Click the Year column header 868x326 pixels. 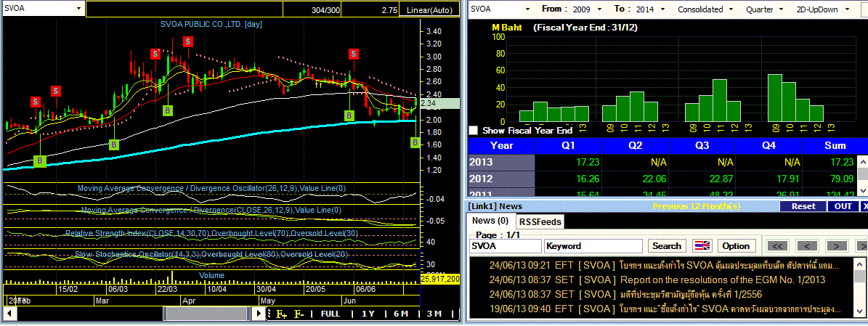(x=501, y=145)
